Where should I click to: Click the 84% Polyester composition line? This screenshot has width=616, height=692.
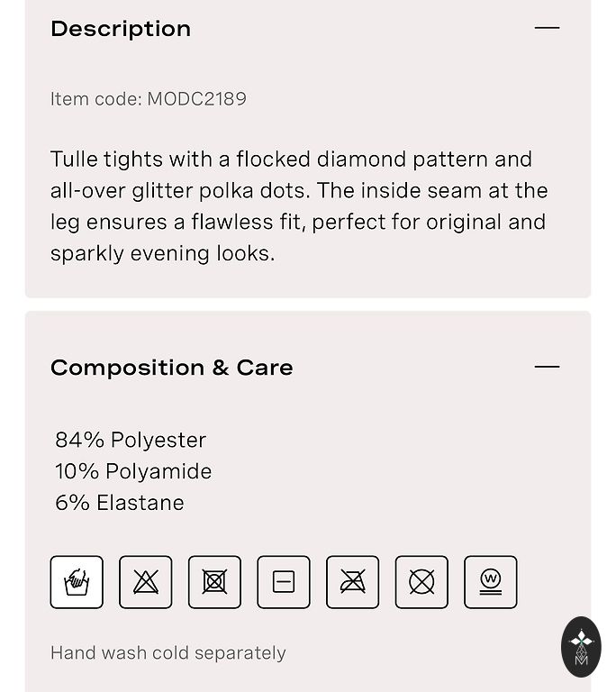pyautogui.click(x=131, y=440)
